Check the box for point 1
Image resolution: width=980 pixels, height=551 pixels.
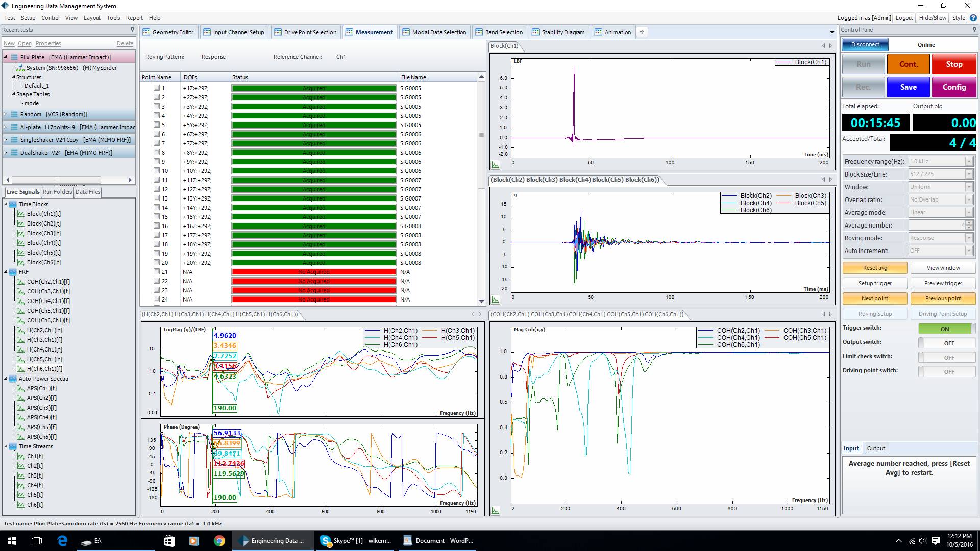[x=157, y=88]
